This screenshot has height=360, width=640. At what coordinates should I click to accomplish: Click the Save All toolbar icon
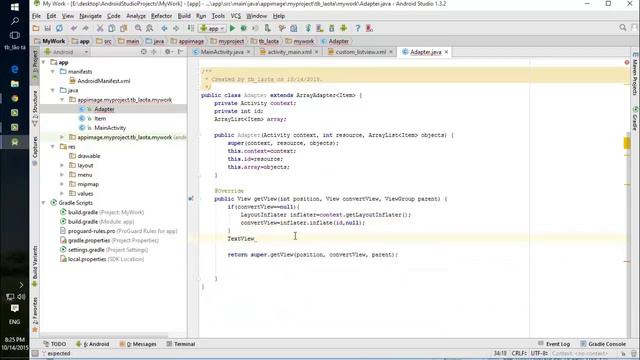[x=48, y=28]
